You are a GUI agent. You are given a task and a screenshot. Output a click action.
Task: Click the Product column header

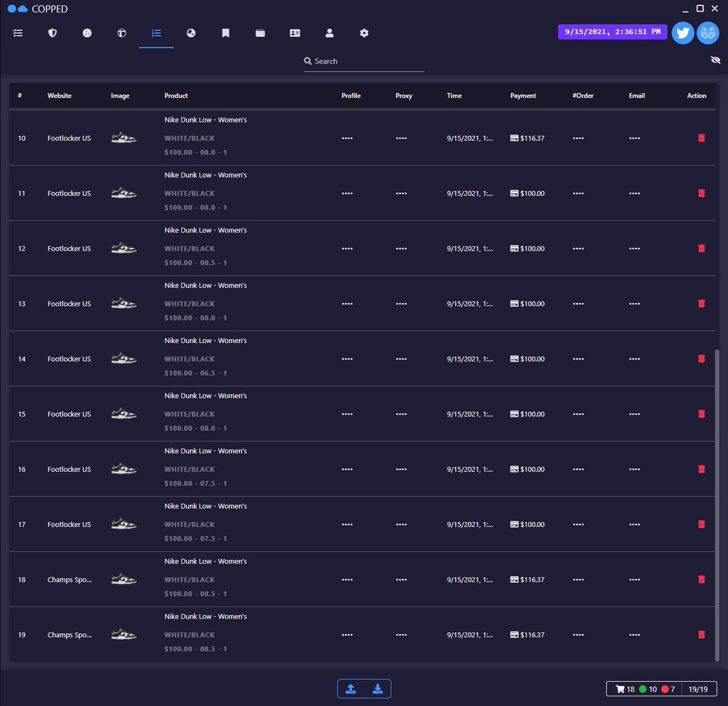[176, 96]
